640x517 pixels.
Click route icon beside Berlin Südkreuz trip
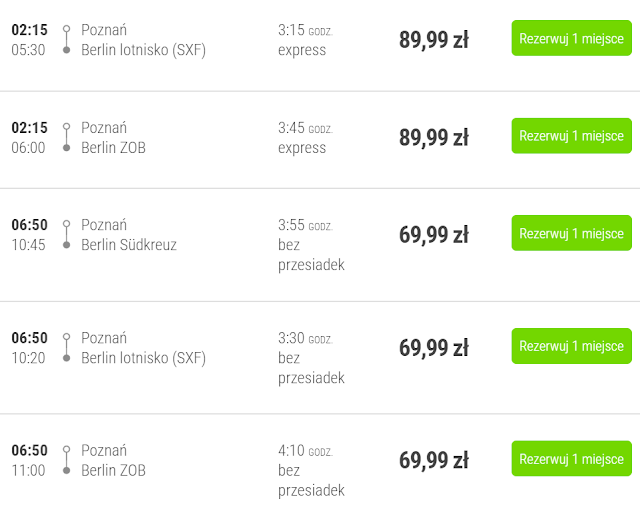tap(66, 235)
